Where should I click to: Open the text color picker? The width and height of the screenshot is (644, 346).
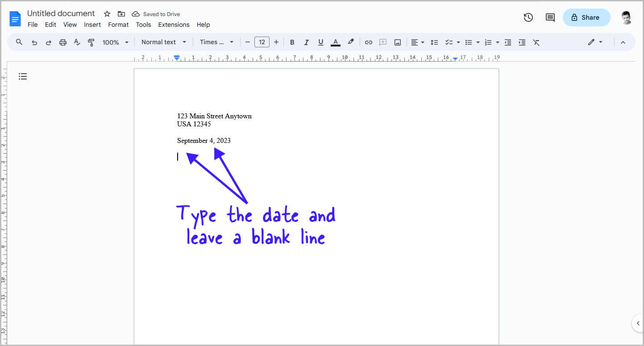pyautogui.click(x=335, y=42)
